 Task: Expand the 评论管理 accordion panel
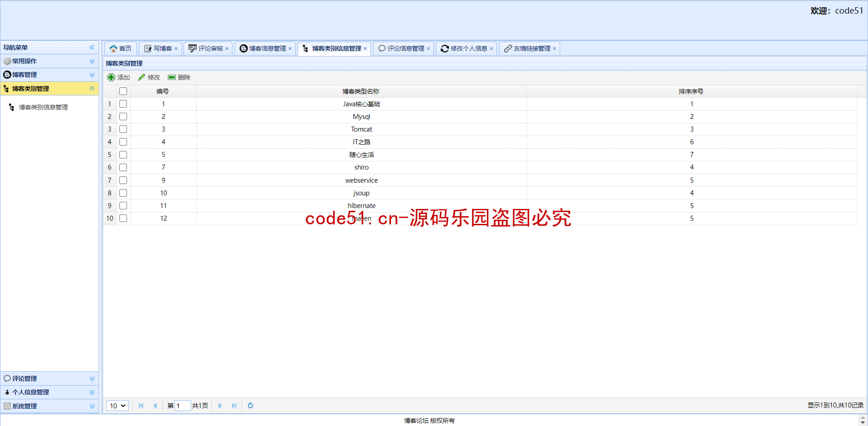(92, 379)
